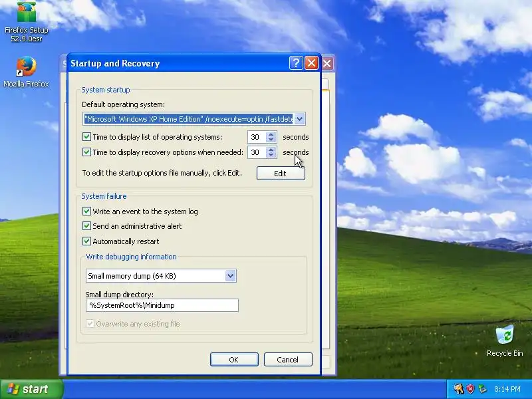This screenshot has height=399, width=532.
Task: Click the Small dump directory text field
Action: point(162,305)
